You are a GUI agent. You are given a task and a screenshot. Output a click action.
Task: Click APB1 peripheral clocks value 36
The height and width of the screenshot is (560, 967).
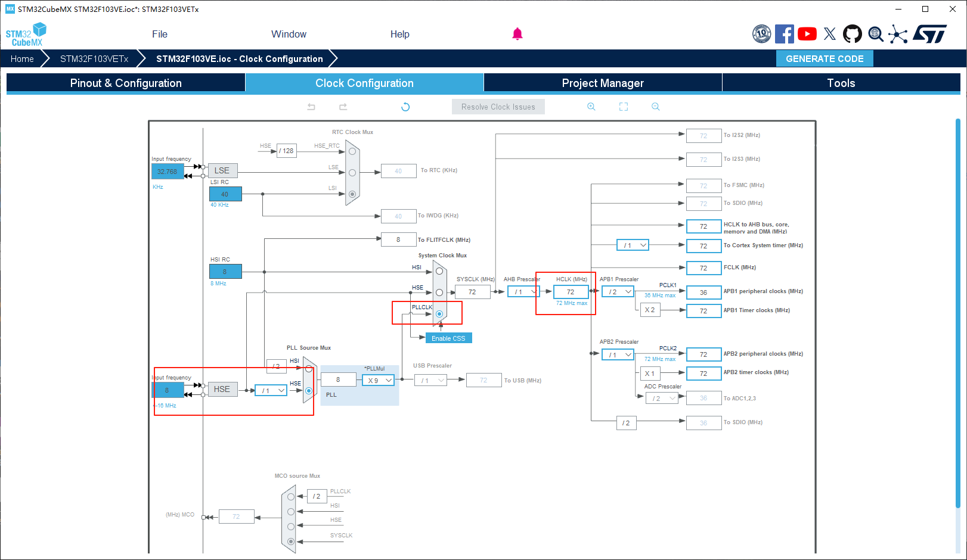click(703, 293)
